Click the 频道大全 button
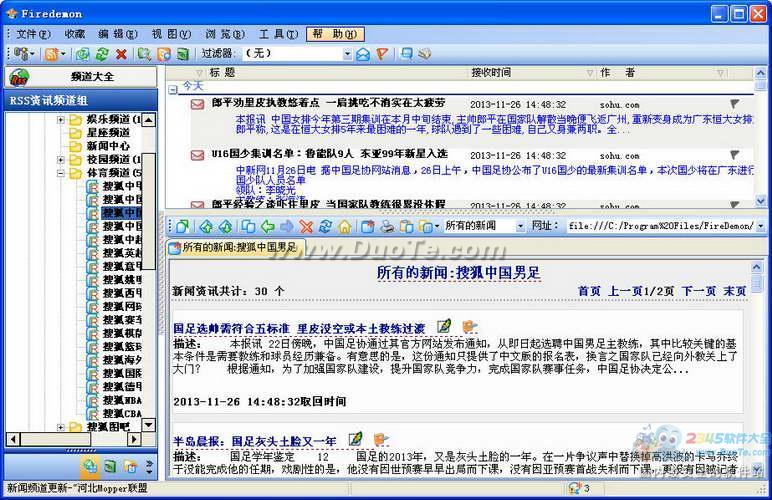 81,77
